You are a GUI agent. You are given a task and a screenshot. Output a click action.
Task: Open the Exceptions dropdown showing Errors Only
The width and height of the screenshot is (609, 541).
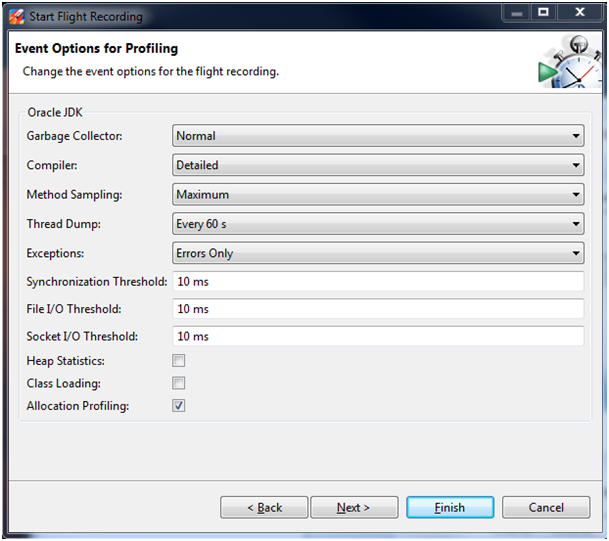[378, 253]
